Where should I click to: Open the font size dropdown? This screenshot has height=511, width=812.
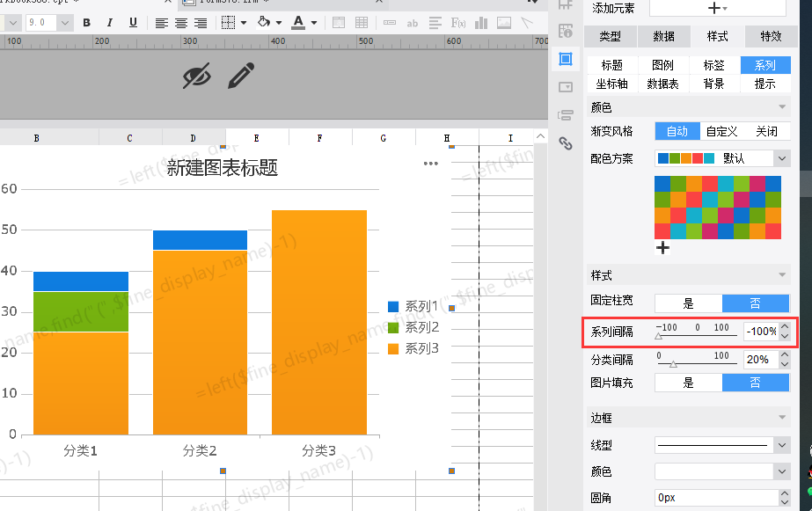65,23
